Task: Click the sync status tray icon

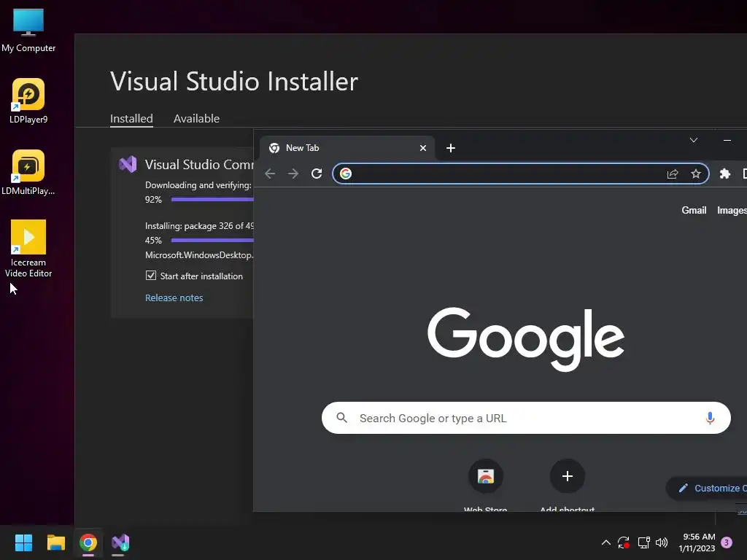Action: tap(624, 542)
